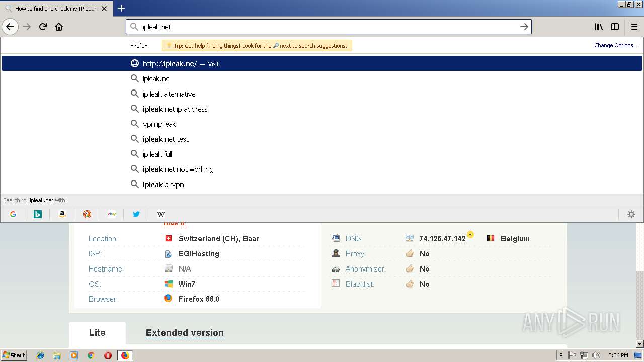Click Change Options link
Image resolution: width=644 pixels, height=362 pixels.
tap(616, 45)
